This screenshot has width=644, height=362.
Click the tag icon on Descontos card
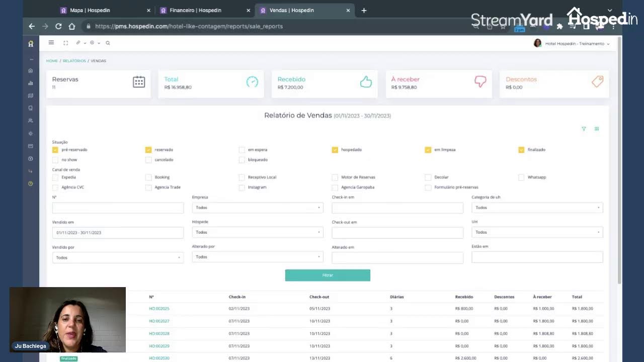click(597, 82)
